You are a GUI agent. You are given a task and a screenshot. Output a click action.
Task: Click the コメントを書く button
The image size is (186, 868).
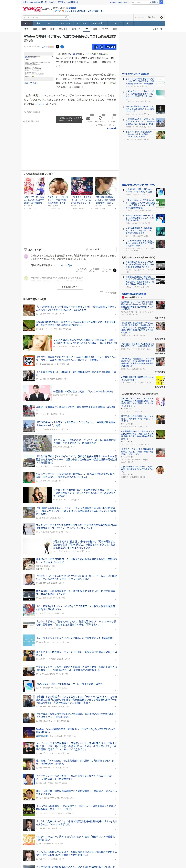[93, 249]
